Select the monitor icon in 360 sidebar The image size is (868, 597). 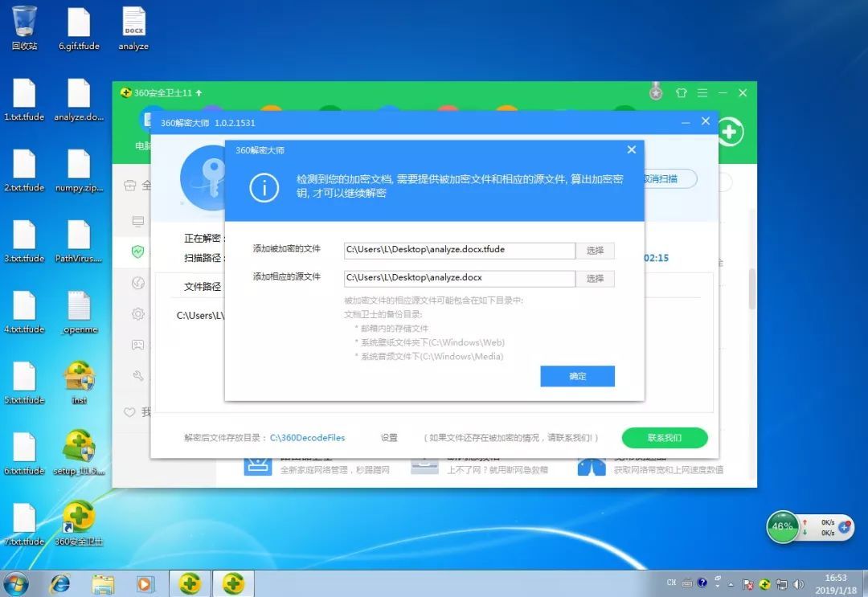(x=138, y=221)
